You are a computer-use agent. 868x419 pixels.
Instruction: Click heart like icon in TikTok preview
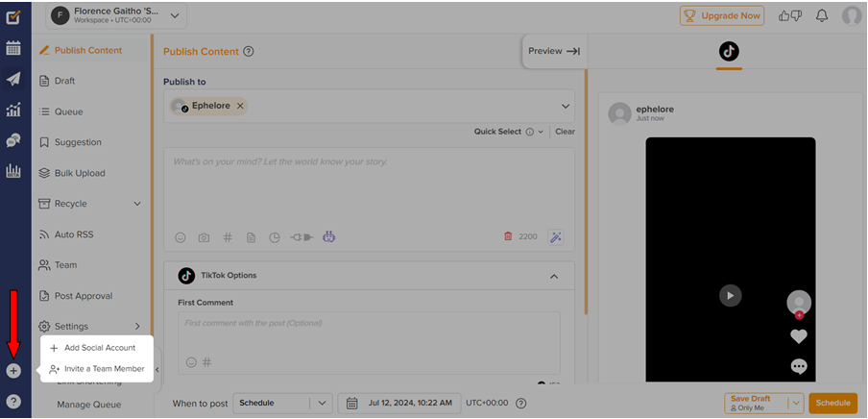(x=799, y=335)
